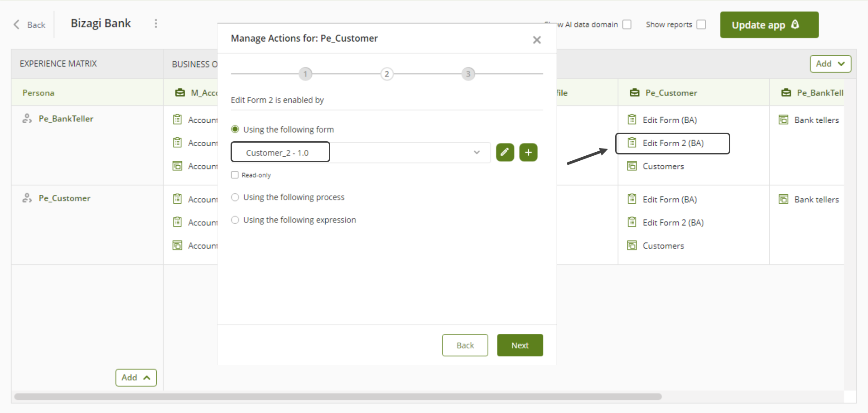Screen dimensions: 868x413
Task: Click the Pe_Customer persona row icon
Action: point(27,198)
